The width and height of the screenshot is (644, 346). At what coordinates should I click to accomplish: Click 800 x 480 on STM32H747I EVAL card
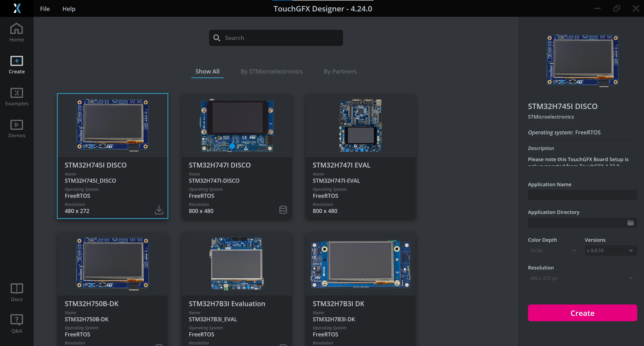(x=325, y=211)
